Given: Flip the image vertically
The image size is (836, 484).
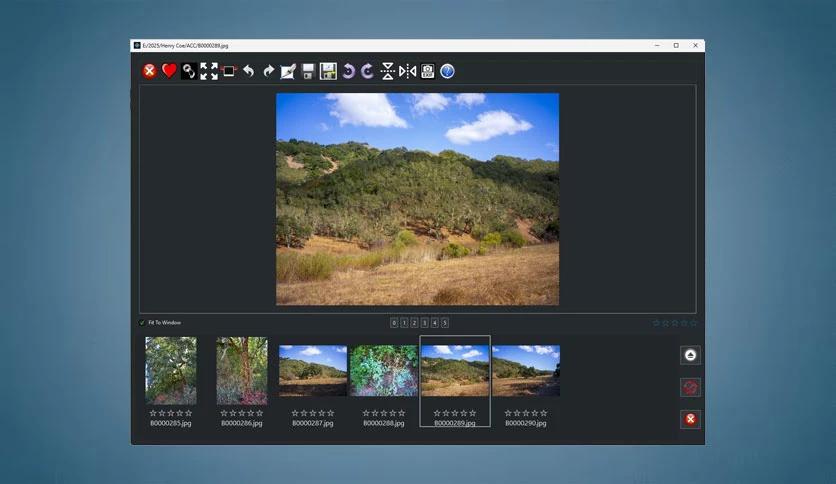Looking at the screenshot, I should point(388,71).
